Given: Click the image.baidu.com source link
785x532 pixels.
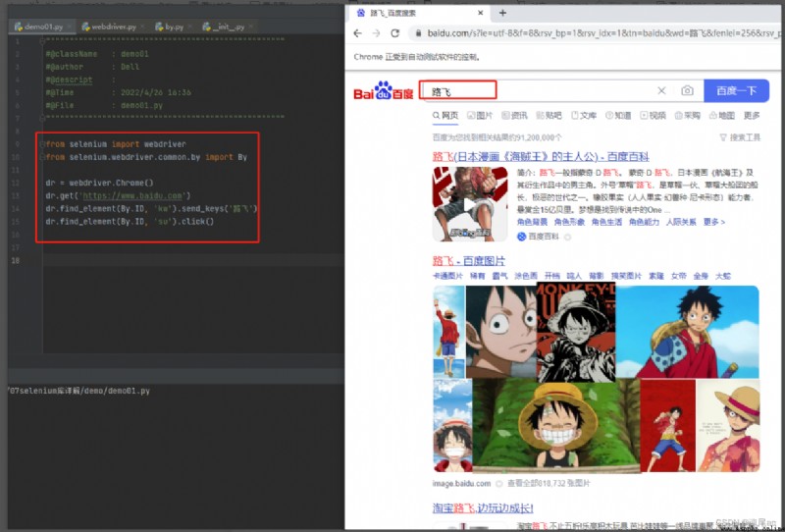Looking at the screenshot, I should (461, 484).
